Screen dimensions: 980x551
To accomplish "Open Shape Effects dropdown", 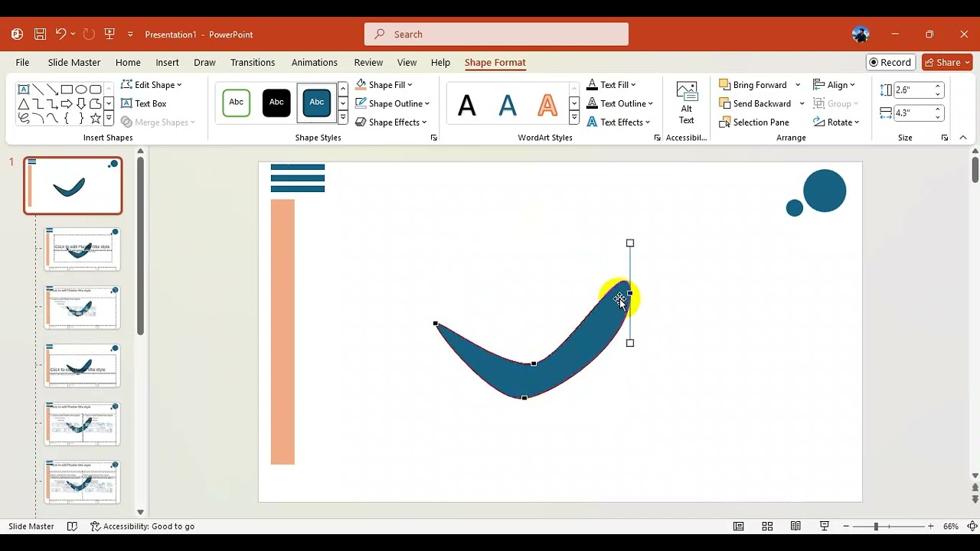I will 391,122.
